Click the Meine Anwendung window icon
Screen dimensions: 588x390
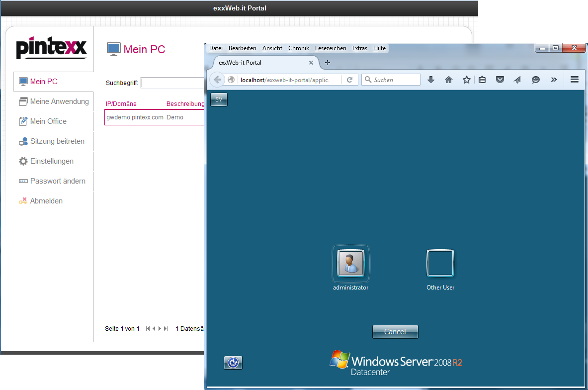pos(23,101)
